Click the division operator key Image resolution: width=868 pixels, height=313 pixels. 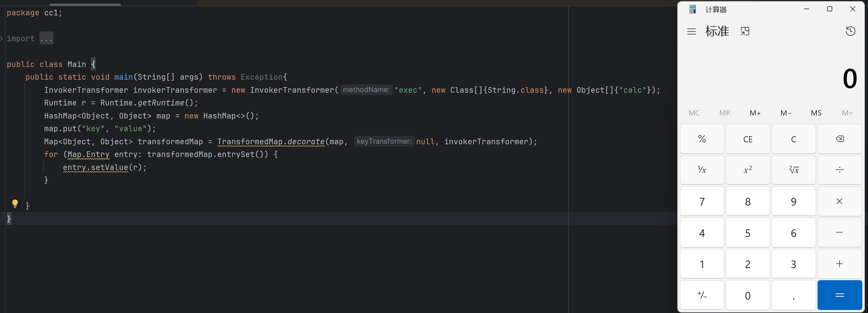(x=840, y=170)
